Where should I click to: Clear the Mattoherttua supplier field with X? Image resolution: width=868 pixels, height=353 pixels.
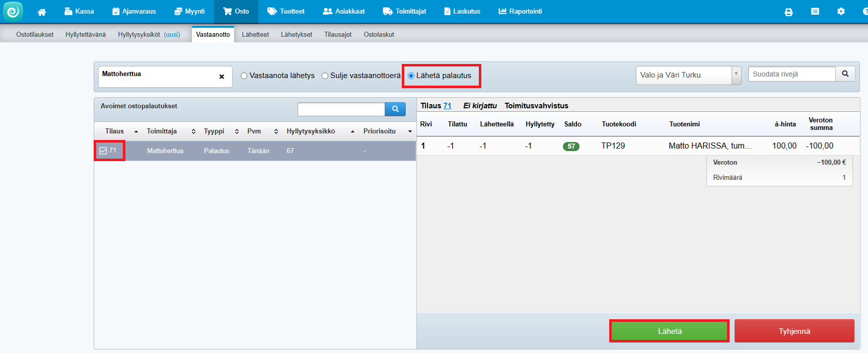coord(222,77)
